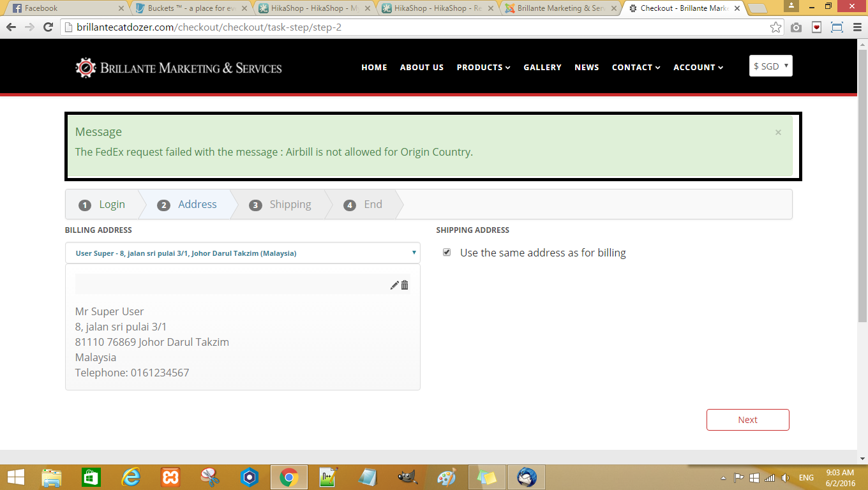This screenshot has height=490, width=868.
Task: Click the Next button
Action: [748, 420]
